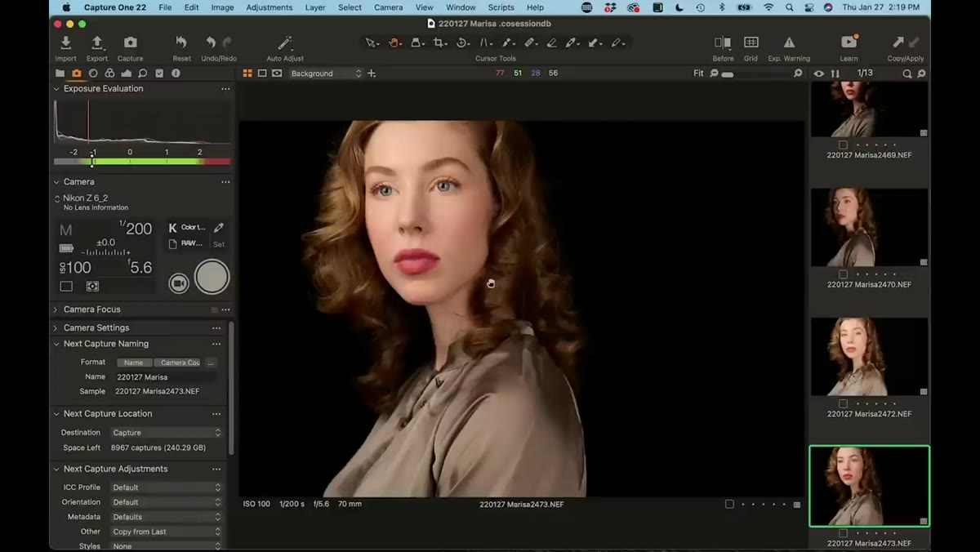Select the Crop cursor tool
980x552 pixels.
[440, 42]
